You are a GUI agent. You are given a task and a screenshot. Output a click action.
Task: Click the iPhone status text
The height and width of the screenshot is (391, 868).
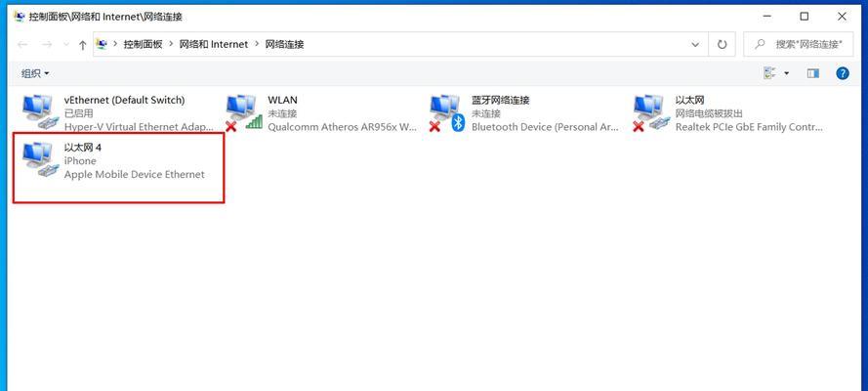coord(80,161)
